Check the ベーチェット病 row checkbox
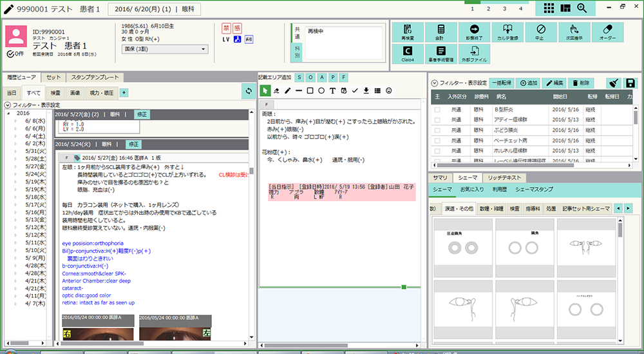 tap(437, 141)
